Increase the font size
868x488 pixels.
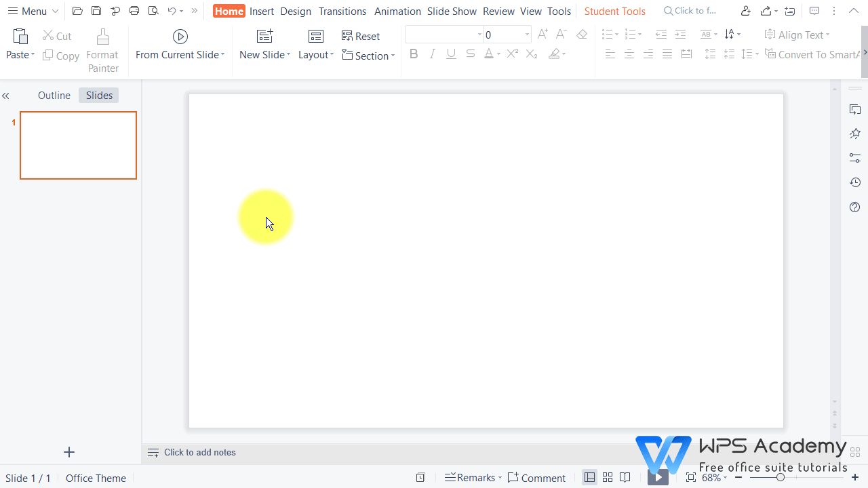point(542,34)
